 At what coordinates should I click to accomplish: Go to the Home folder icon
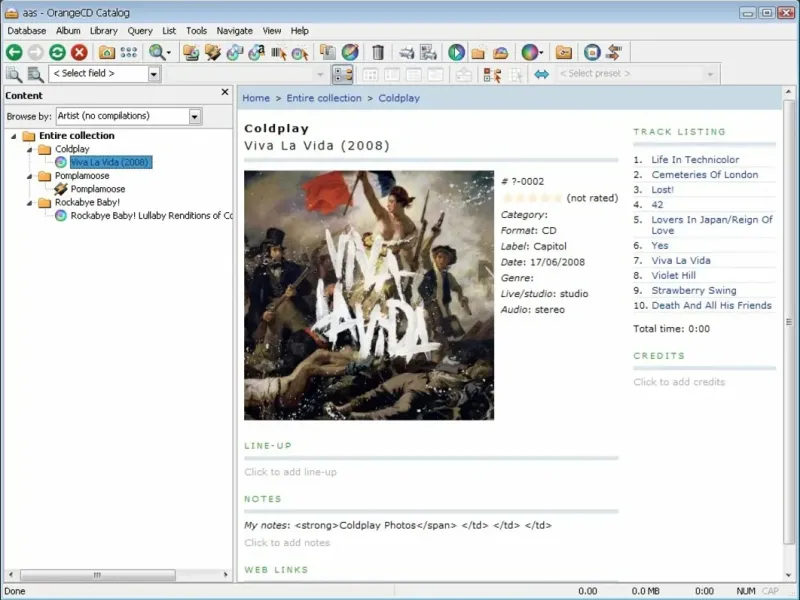pyautogui.click(x=107, y=52)
